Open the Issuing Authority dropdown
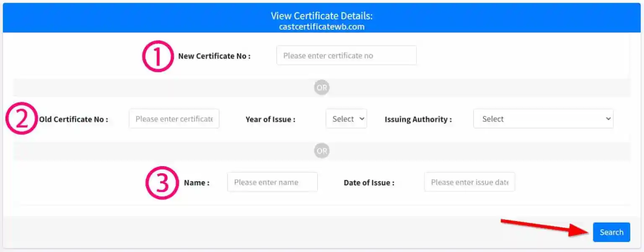The width and height of the screenshot is (644, 252). point(543,118)
